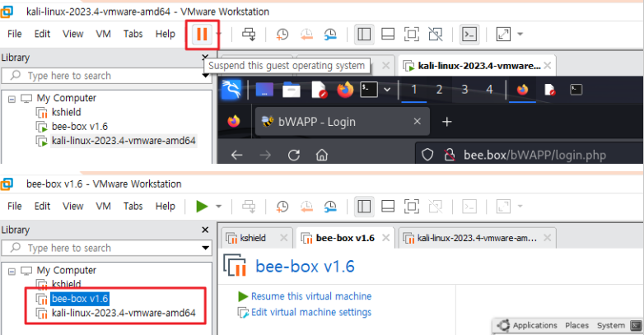Close the kali-linux-2023.4-vmware tab in top window

tap(547, 66)
